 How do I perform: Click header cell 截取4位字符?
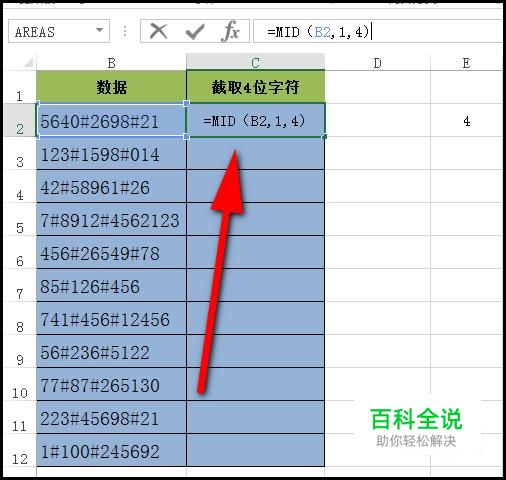point(255,87)
